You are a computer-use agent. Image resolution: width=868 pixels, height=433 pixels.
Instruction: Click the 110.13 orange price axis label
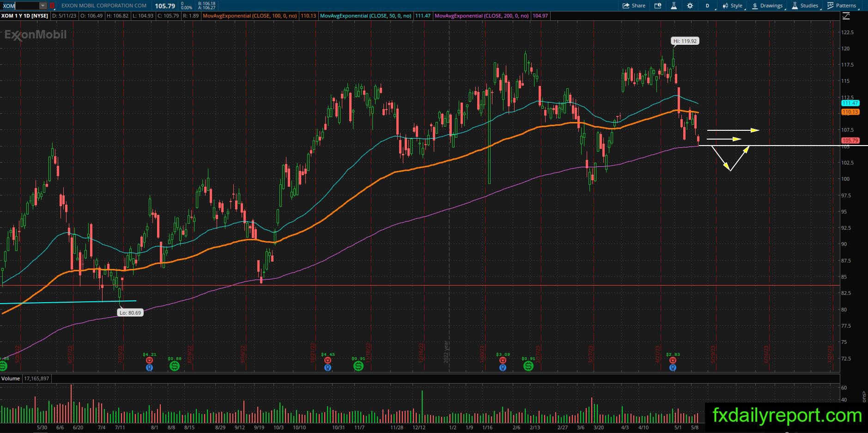tap(850, 112)
